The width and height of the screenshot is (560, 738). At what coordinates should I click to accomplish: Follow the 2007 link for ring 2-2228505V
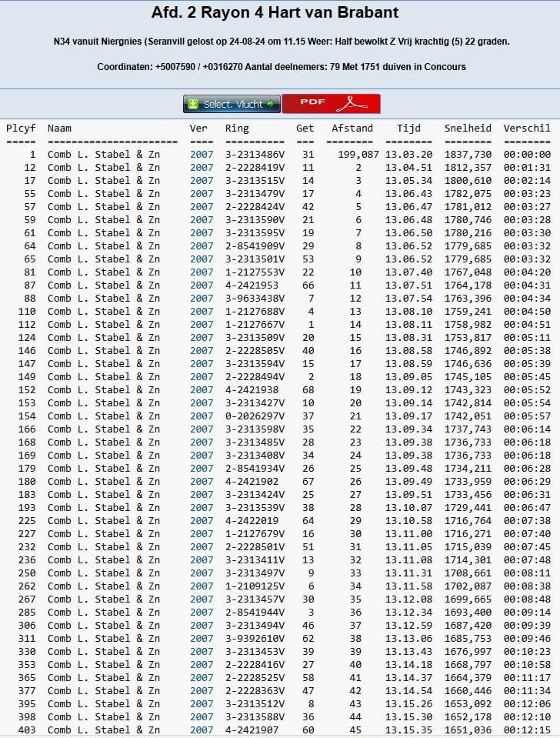click(202, 351)
